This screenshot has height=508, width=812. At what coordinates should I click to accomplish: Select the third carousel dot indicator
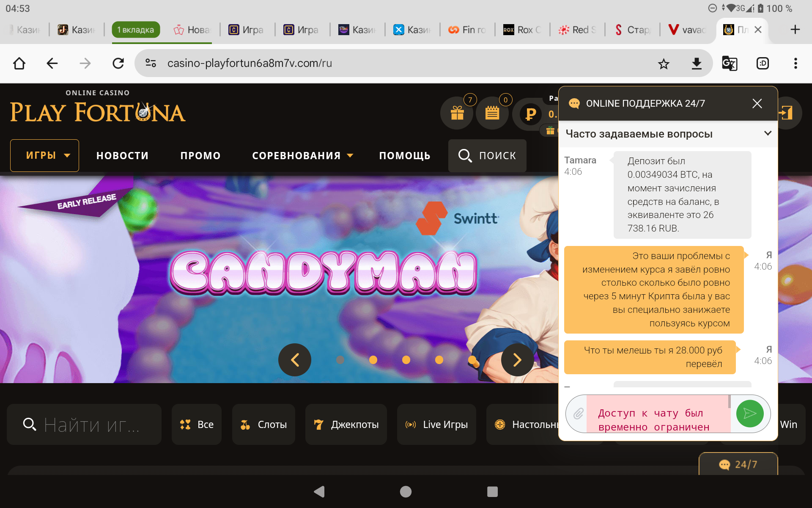pyautogui.click(x=406, y=360)
